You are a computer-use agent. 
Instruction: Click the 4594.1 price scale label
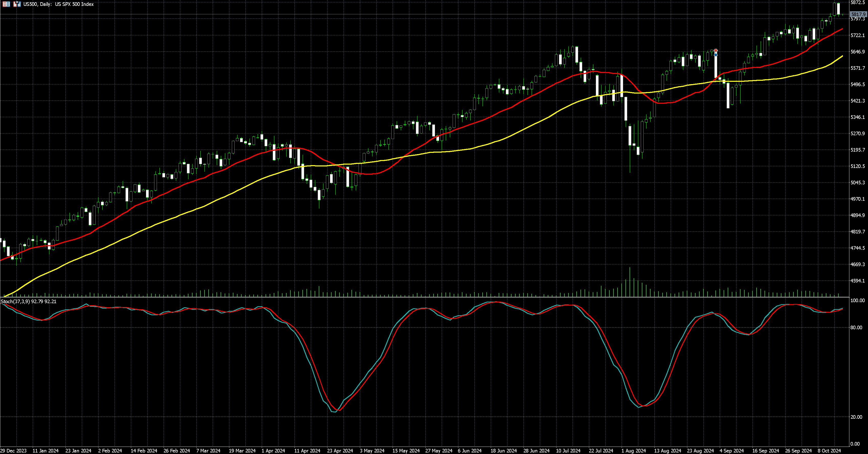coord(858,281)
